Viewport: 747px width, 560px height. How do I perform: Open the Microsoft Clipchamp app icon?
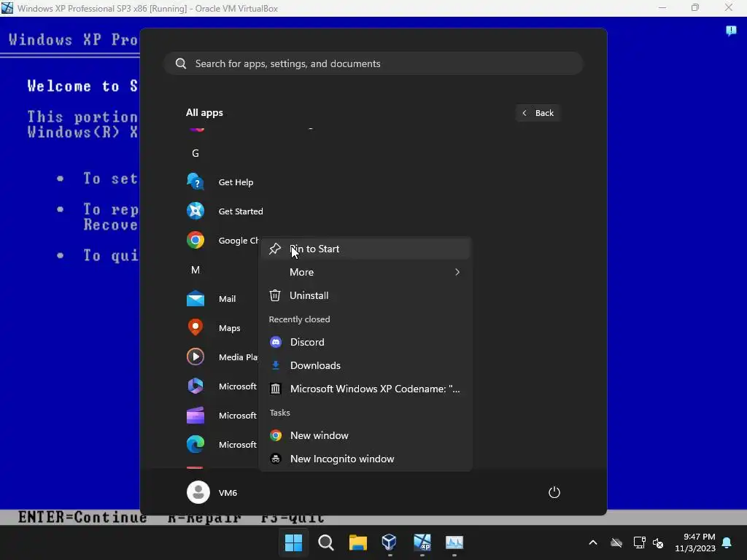click(196, 415)
